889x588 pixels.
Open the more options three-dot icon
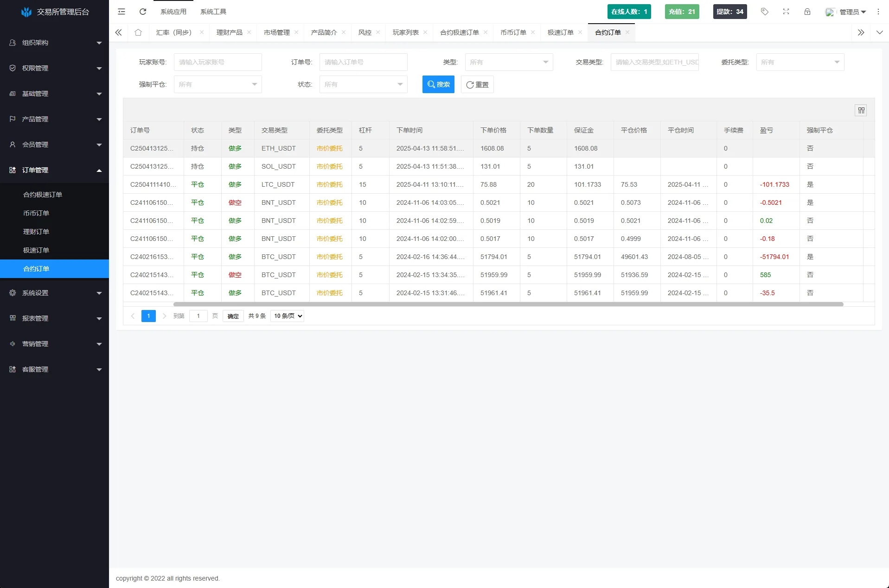(x=878, y=12)
